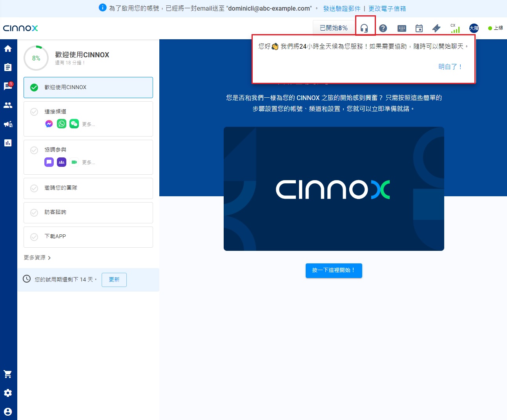
Task: Open the megaphone campaigns icon
Action: pos(8,124)
